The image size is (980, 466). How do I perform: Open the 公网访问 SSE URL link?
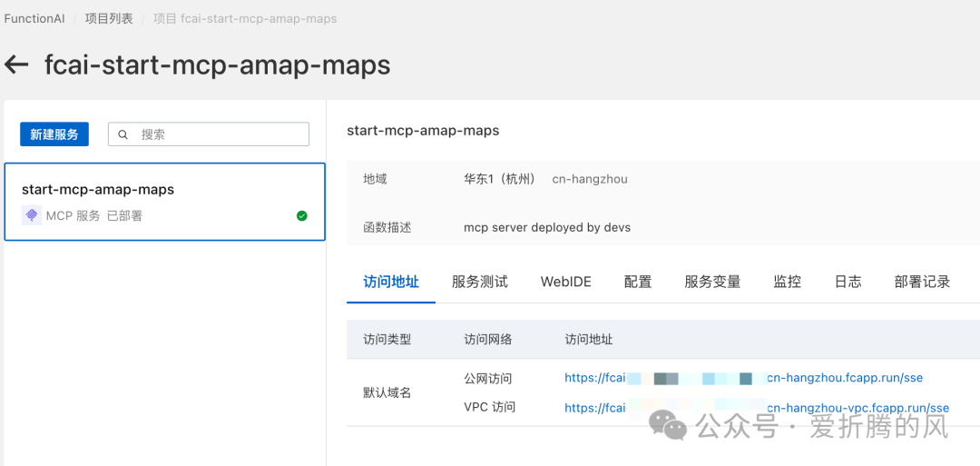[743, 378]
